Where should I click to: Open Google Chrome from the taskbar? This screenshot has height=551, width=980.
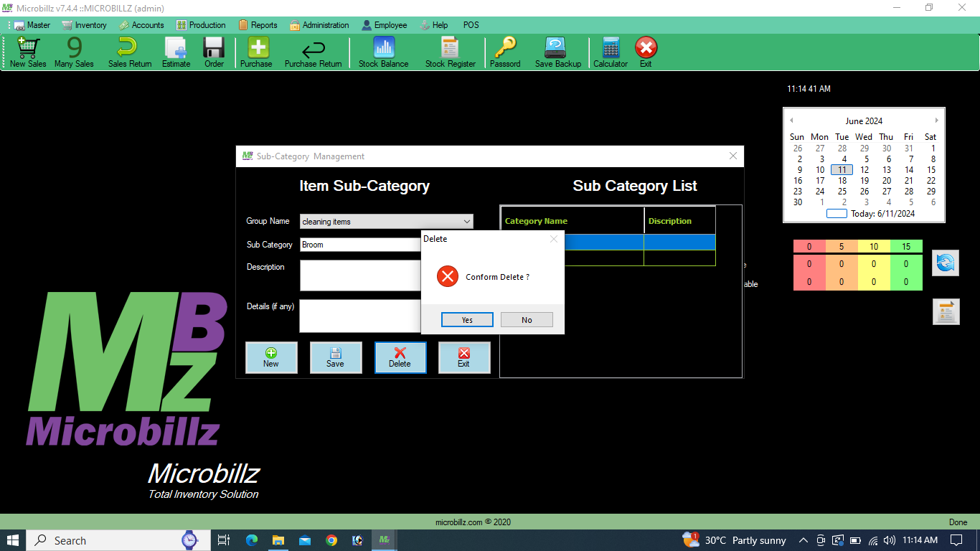pyautogui.click(x=331, y=540)
